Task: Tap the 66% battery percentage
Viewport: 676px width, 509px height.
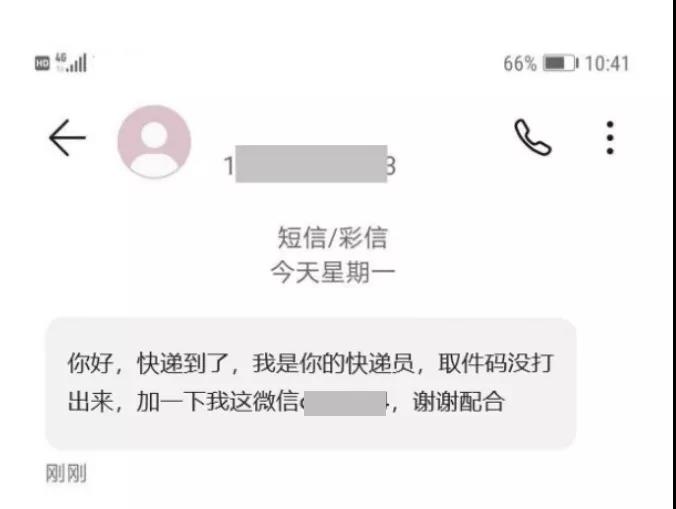Action: click(520, 64)
